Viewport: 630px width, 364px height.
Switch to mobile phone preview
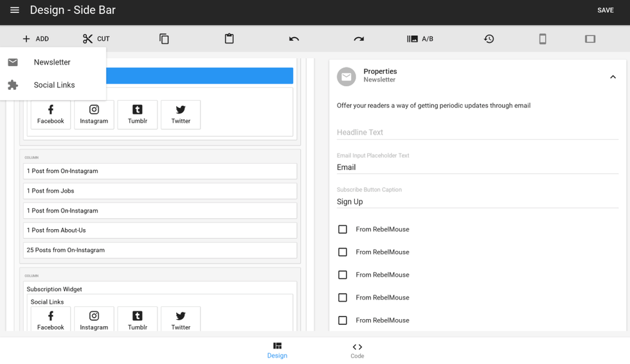pyautogui.click(x=543, y=39)
